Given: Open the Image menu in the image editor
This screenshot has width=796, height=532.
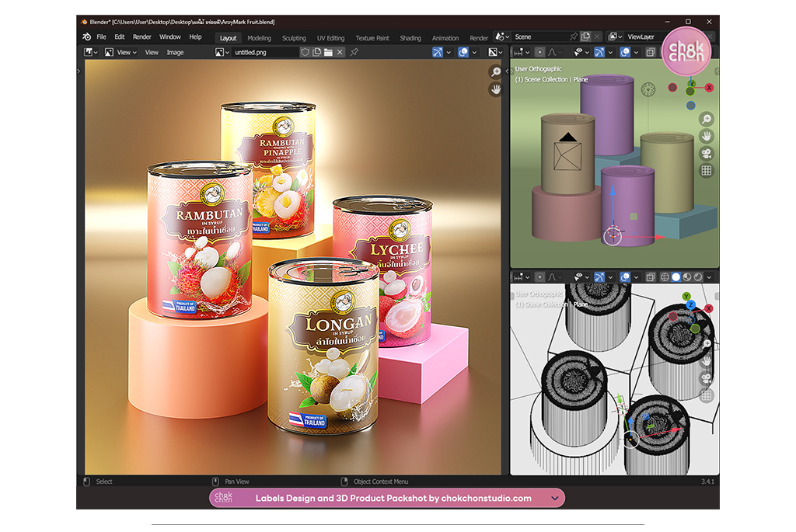Looking at the screenshot, I should (175, 52).
